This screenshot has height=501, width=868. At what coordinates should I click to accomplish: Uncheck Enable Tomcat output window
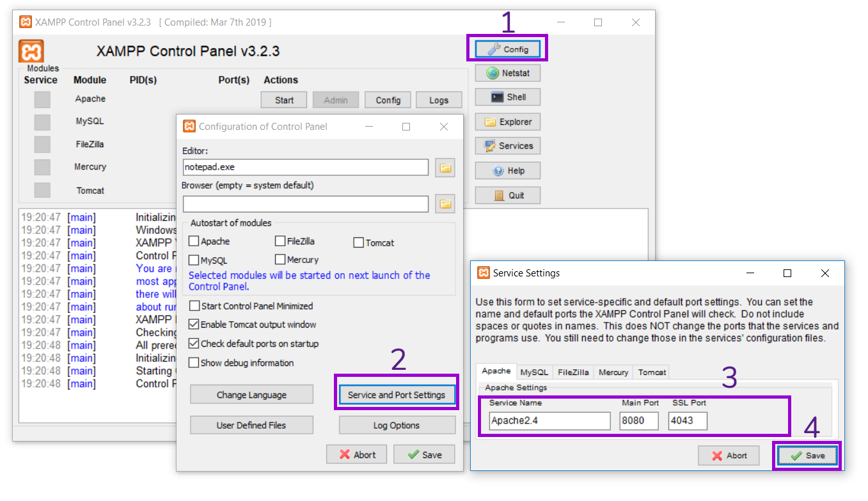(194, 324)
